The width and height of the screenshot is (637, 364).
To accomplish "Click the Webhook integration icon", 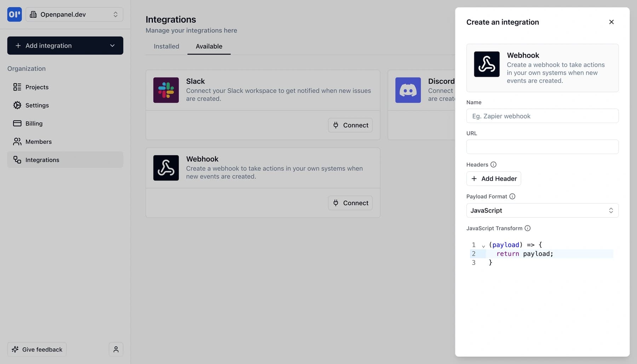I will click(166, 168).
